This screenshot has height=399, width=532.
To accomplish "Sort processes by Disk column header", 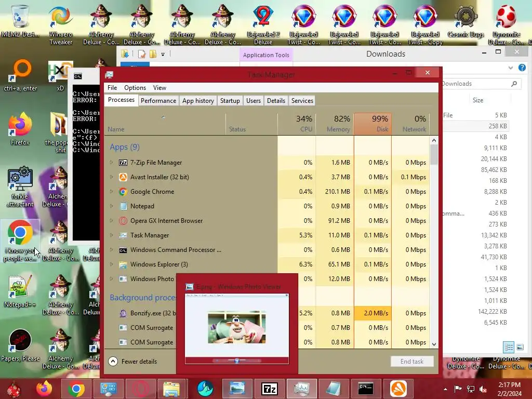I will point(373,124).
